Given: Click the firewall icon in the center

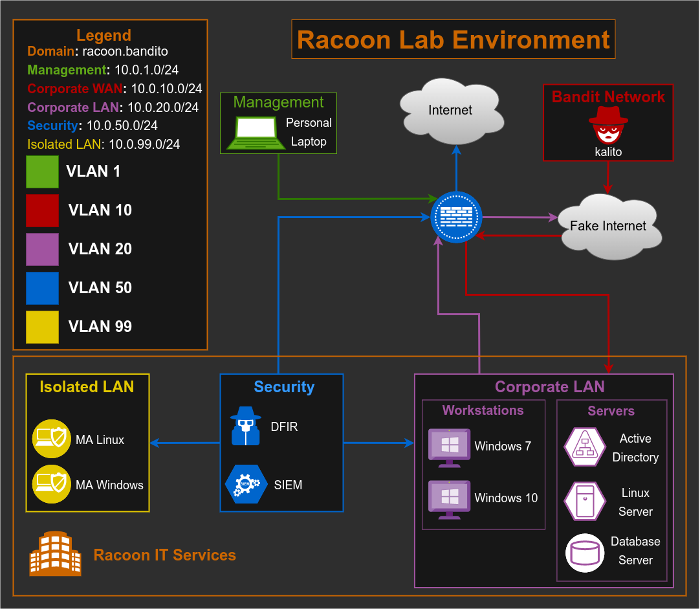Looking at the screenshot, I should [x=456, y=217].
